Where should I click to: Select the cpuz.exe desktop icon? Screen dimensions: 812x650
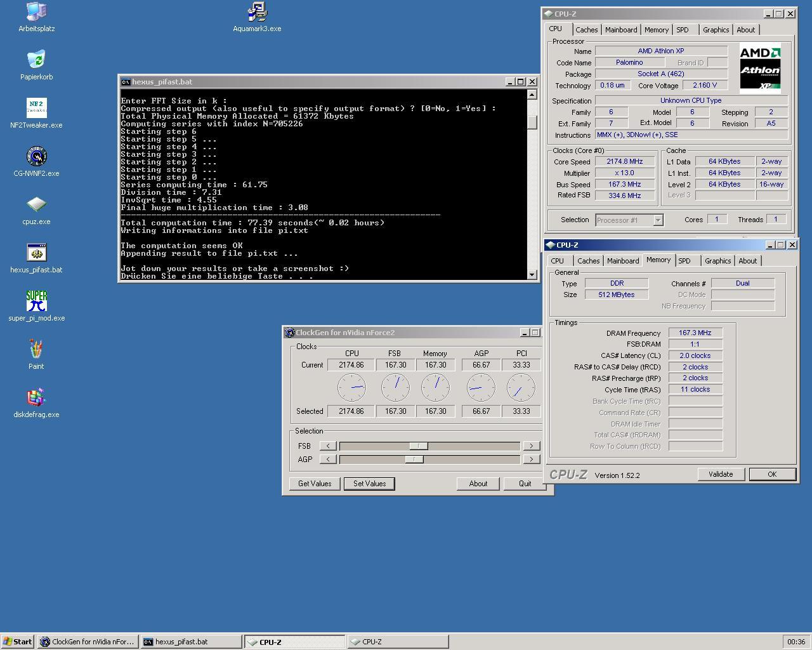pyautogui.click(x=36, y=209)
